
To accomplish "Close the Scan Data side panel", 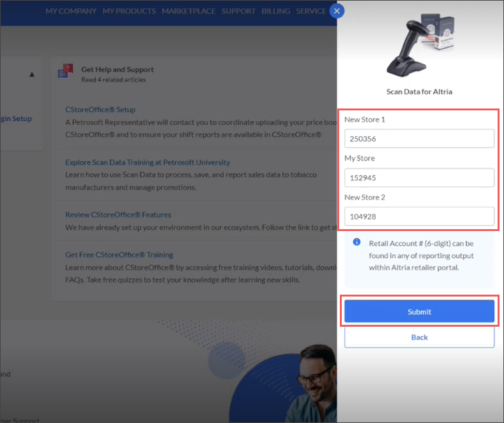I will coord(337,11).
